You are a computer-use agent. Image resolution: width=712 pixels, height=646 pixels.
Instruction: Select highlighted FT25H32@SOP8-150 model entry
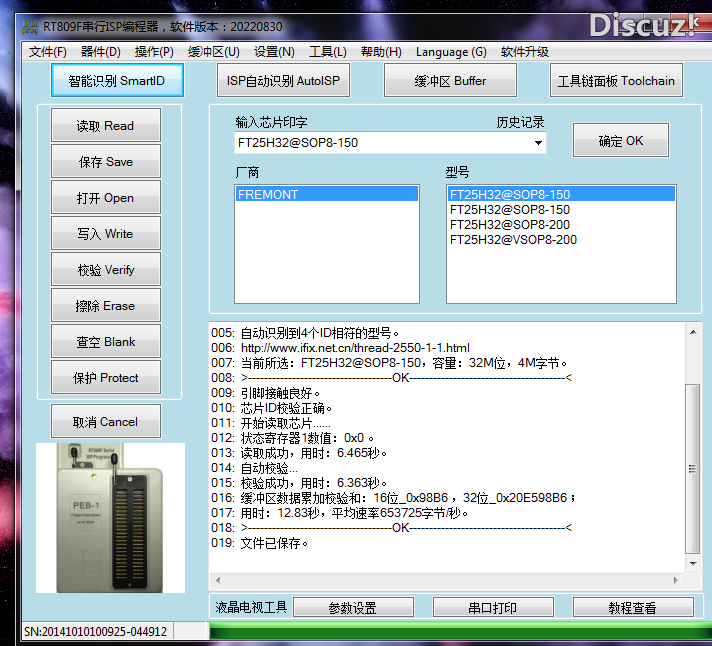pos(561,194)
